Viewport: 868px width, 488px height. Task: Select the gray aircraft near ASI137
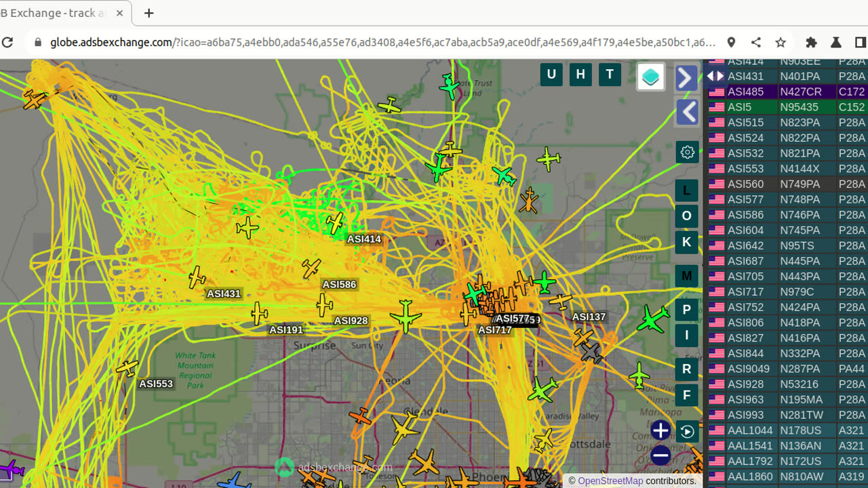click(x=591, y=352)
